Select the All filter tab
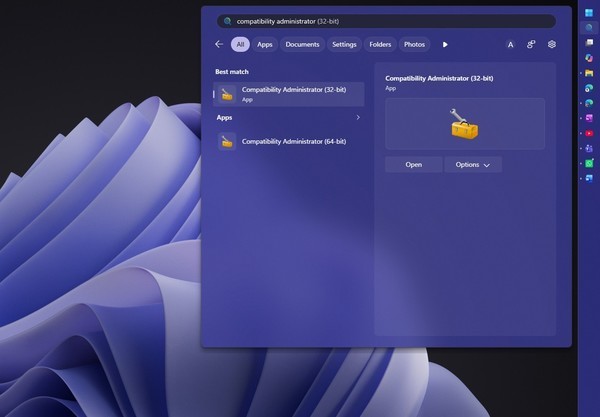This screenshot has width=600, height=417. (x=240, y=44)
